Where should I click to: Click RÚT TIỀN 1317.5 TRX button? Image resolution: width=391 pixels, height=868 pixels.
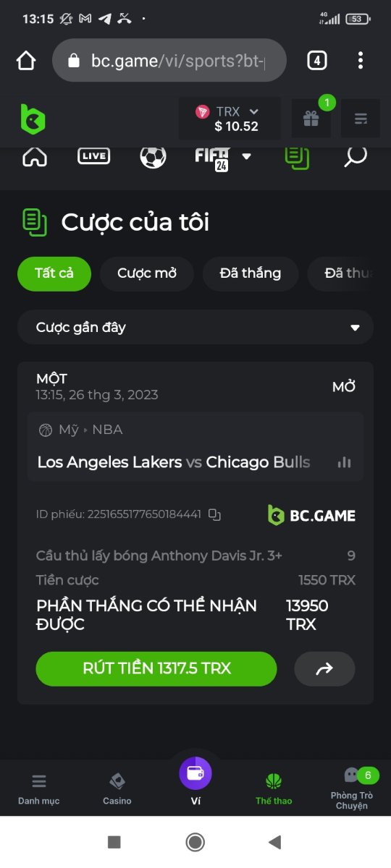click(x=156, y=669)
